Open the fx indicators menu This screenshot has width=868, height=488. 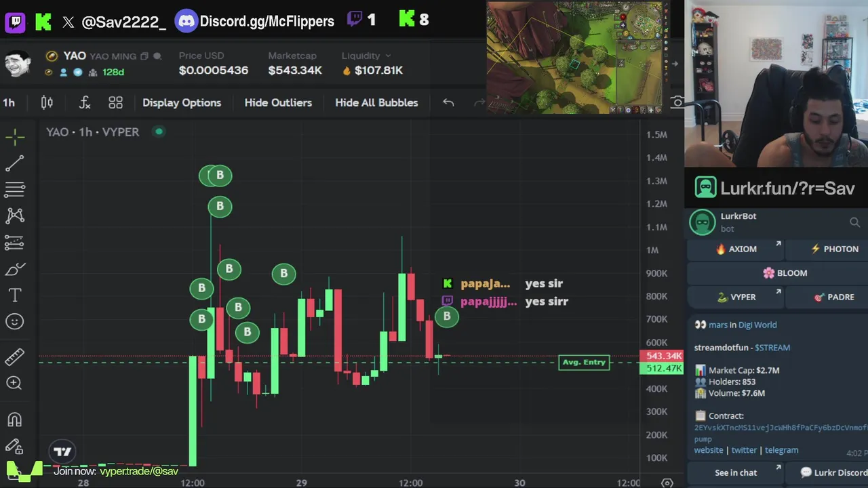pos(85,102)
